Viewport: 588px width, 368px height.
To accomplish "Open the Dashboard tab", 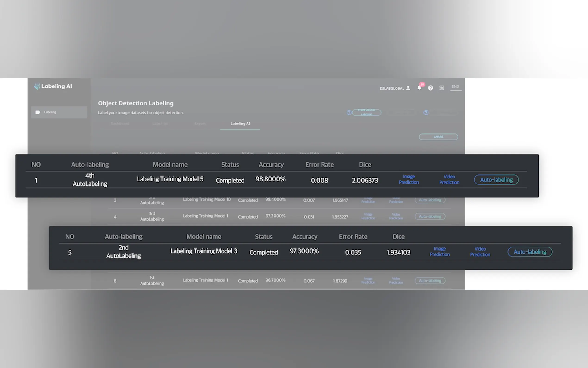I will (120, 124).
